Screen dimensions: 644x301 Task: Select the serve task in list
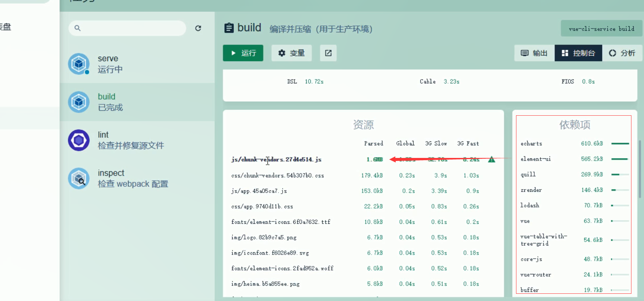tap(137, 64)
